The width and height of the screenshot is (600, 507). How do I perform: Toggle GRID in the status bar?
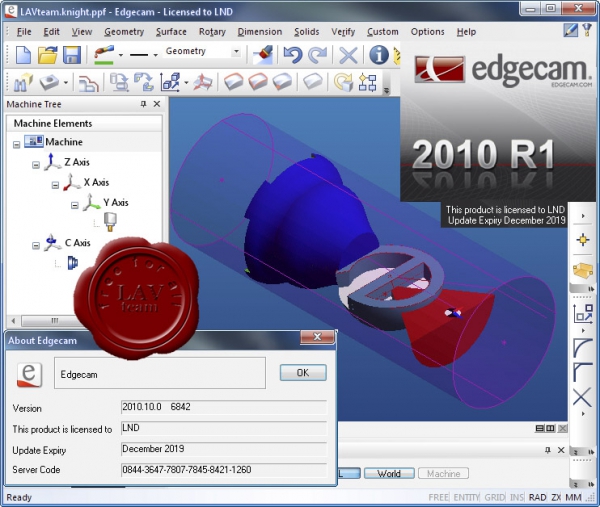494,497
